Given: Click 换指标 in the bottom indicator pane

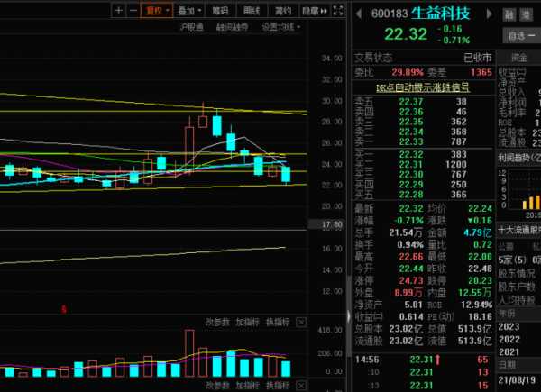Looking at the screenshot, I should pyautogui.click(x=278, y=386).
